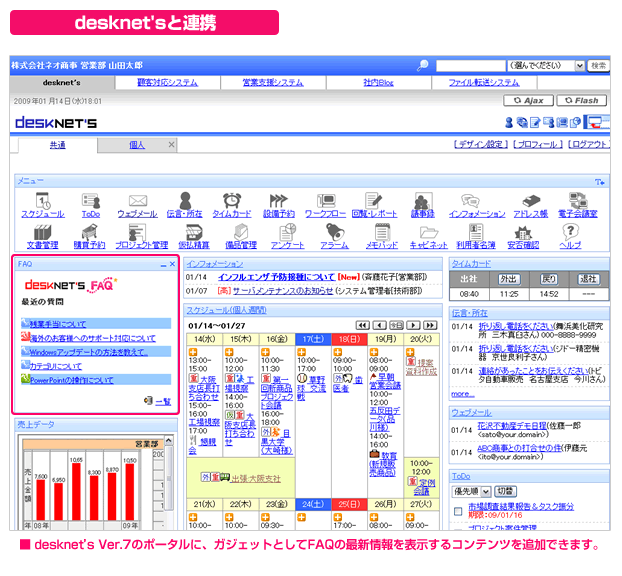This screenshot has width=622, height=576.
Task: Open the アンケート icon
Action: tap(288, 232)
